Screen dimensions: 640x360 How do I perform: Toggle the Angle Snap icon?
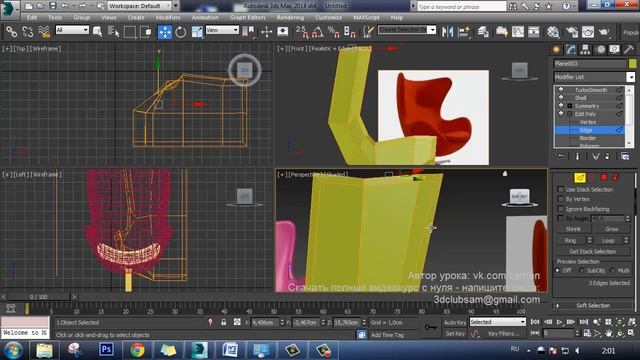point(318,31)
